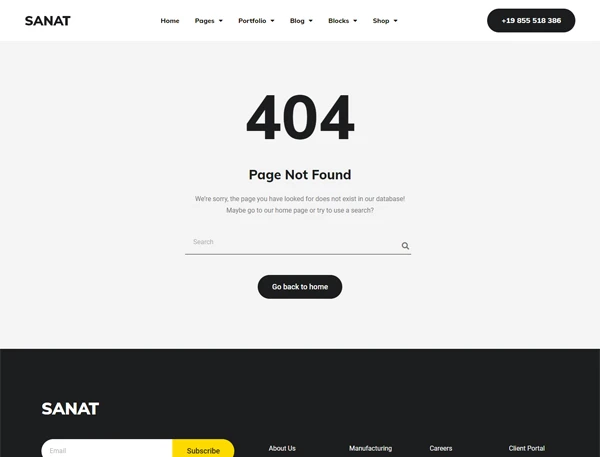The image size is (600, 457).
Task: Open the Manufacturing footer link
Action: 370,448
